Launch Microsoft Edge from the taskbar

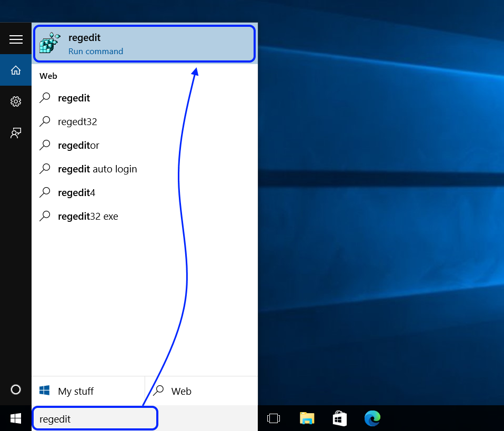coord(372,418)
